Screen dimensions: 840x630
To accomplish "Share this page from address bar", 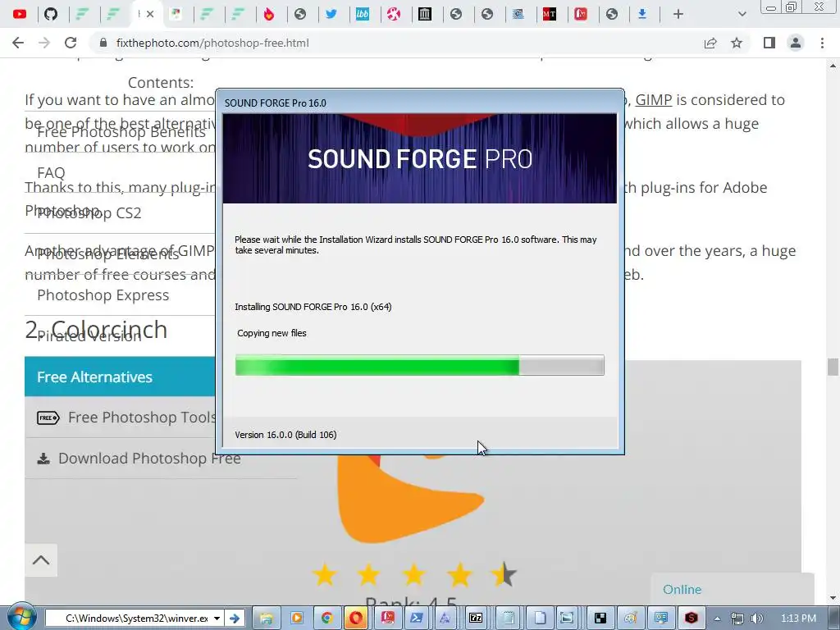I will tap(710, 43).
